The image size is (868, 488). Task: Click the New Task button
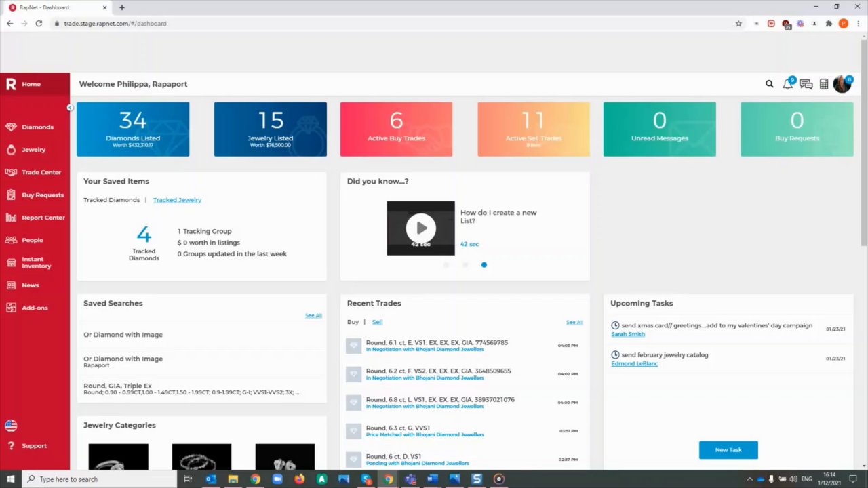(728, 450)
